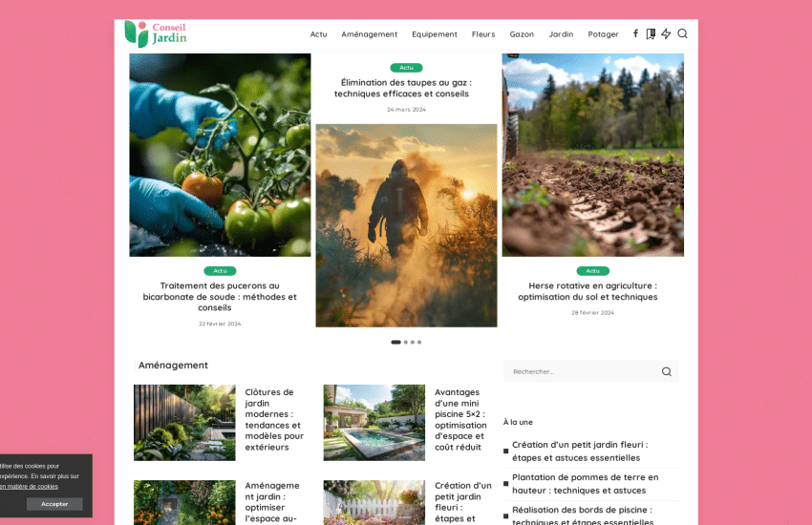
Task: Select the first active carousel dot
Action: coord(395,342)
